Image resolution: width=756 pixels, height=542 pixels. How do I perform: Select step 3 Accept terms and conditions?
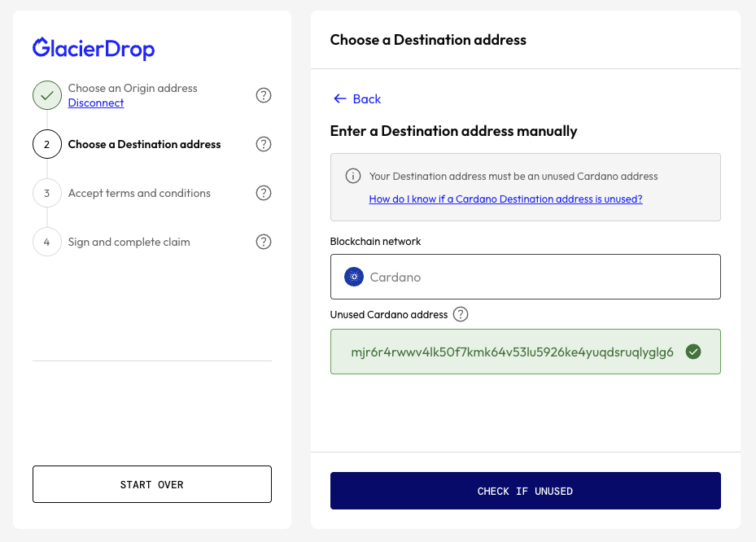tap(139, 193)
